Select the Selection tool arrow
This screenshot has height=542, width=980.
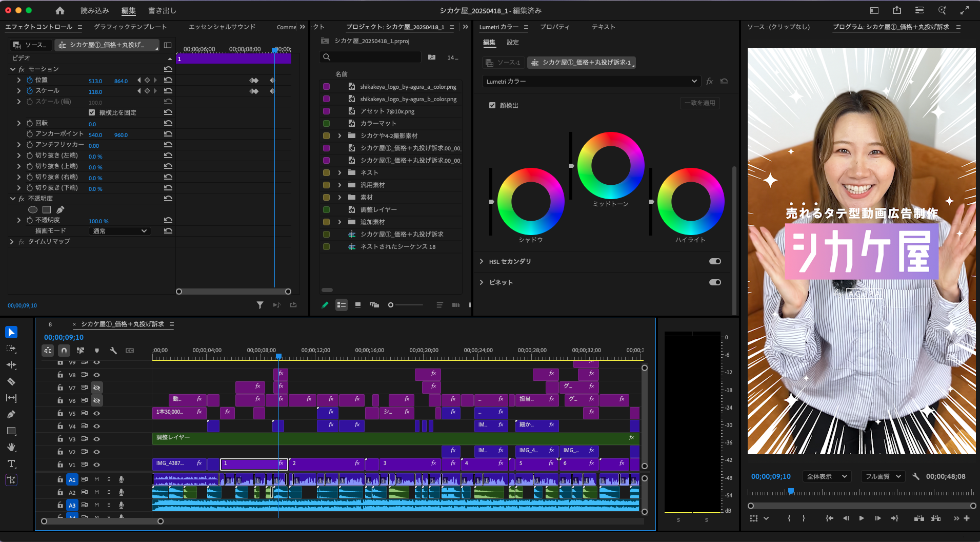pos(11,332)
